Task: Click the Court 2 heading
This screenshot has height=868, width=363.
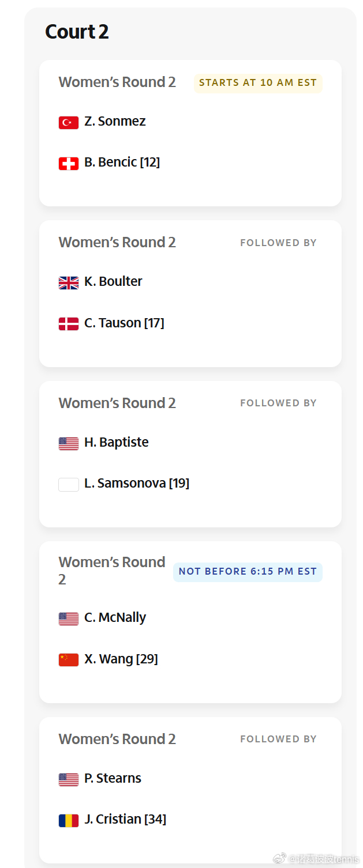Action: click(77, 32)
